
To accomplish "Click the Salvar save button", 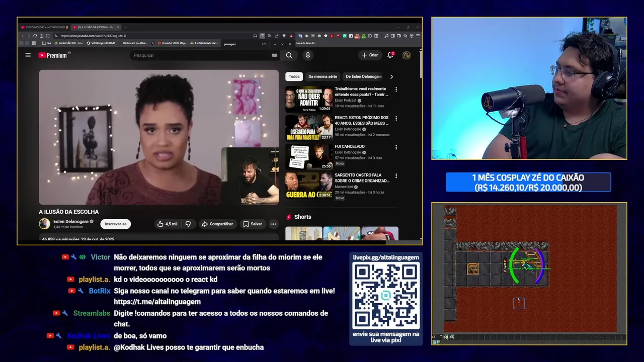I will (x=253, y=224).
